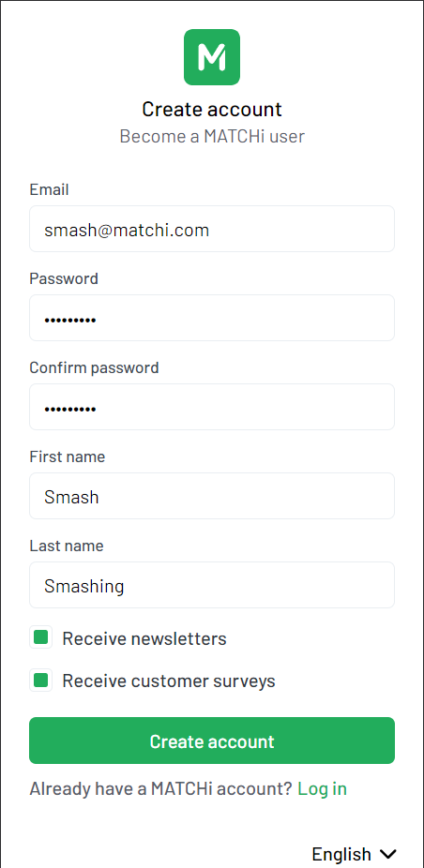Follow the Log in link

click(x=322, y=788)
